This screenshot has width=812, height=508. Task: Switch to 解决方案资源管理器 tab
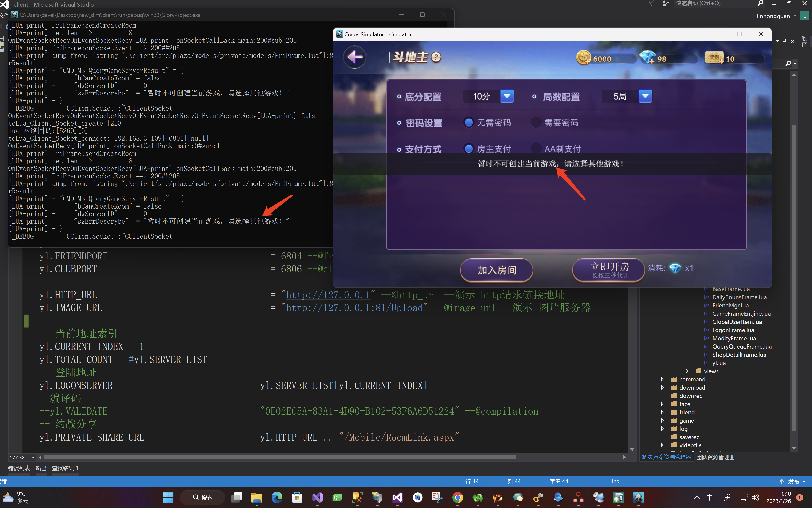click(666, 457)
